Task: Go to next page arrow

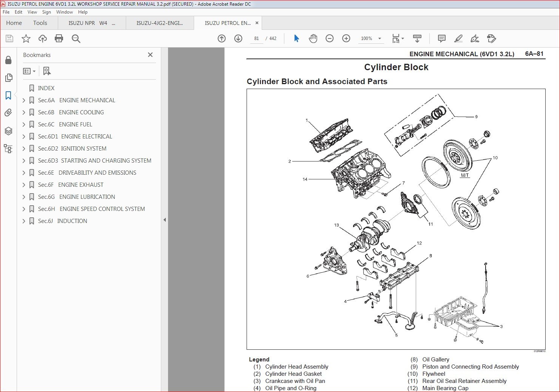Action: 238,38
